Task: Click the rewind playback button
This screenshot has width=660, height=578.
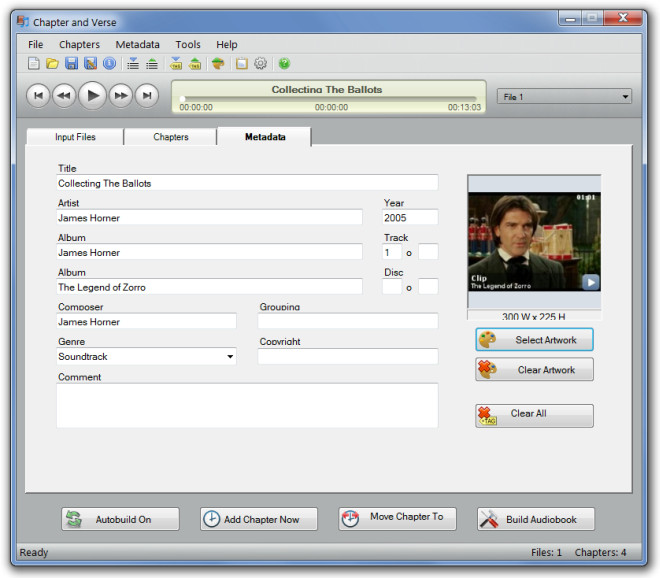Action: click(64, 96)
